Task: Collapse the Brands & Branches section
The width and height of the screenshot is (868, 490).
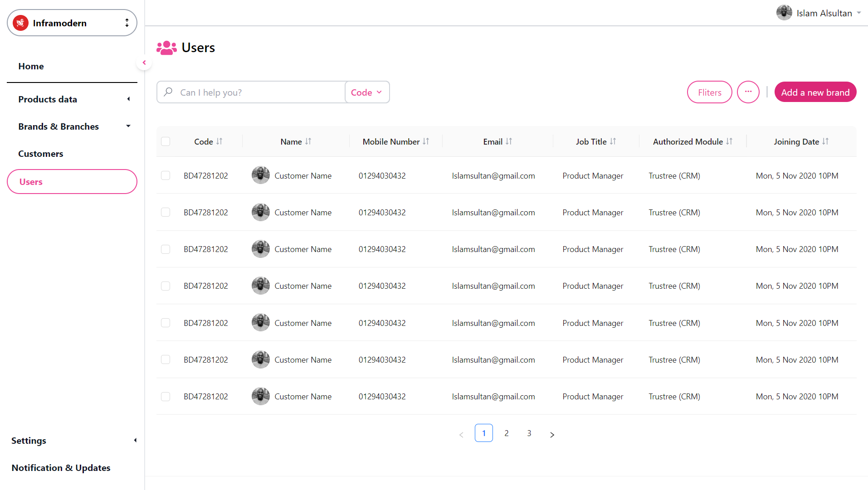Action: [128, 126]
